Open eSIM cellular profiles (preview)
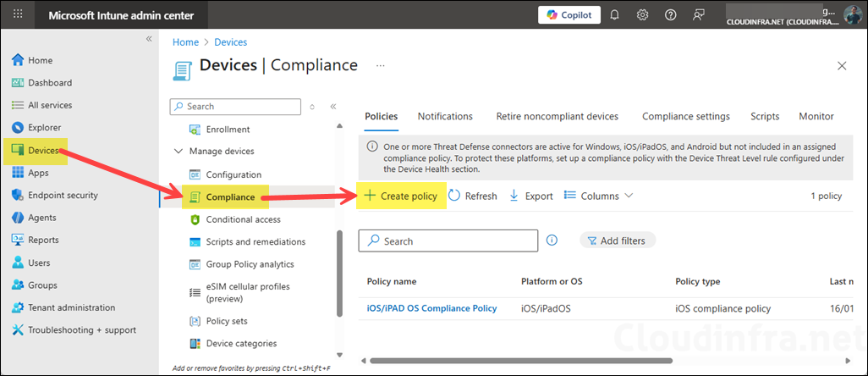This screenshot has height=376, width=868. 247,292
